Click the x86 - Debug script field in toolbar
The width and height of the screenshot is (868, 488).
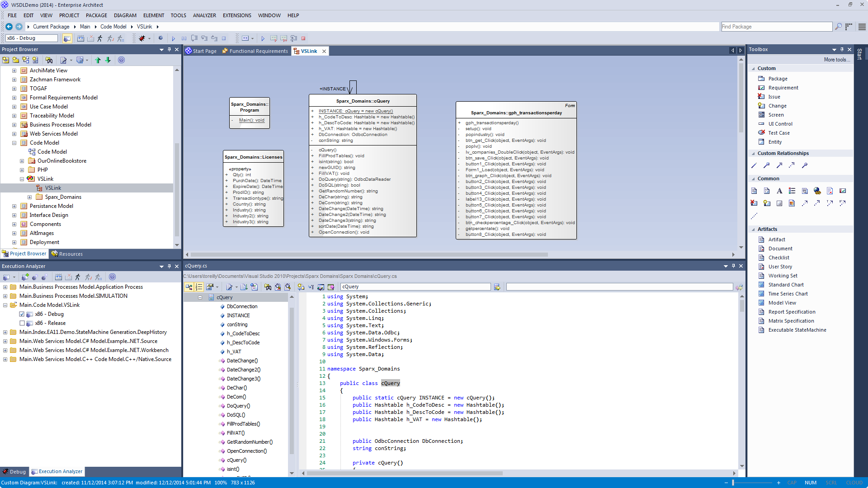32,38
